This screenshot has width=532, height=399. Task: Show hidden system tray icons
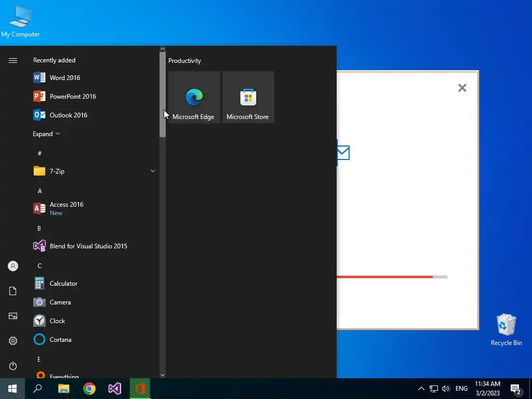point(421,389)
